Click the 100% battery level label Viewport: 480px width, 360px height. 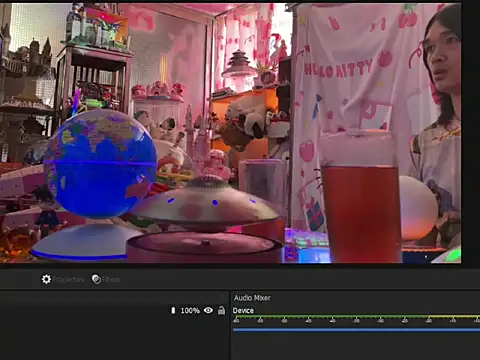(190, 311)
